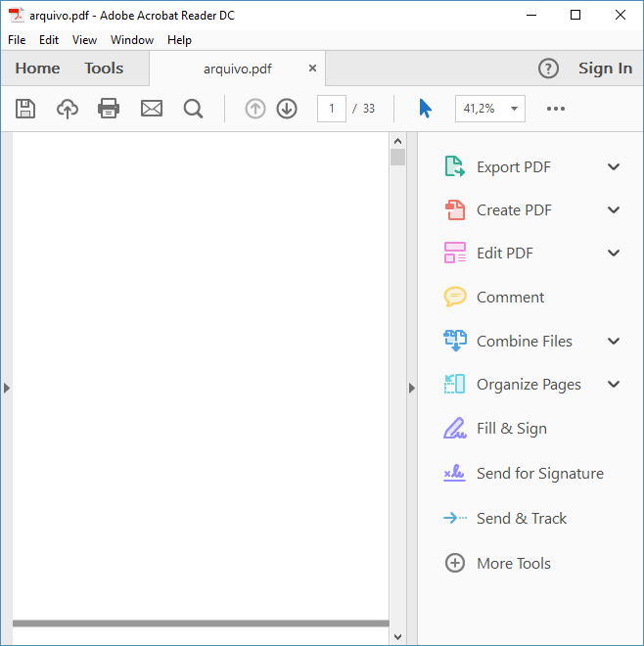
Task: Click the More Tools plus icon
Action: tap(455, 563)
